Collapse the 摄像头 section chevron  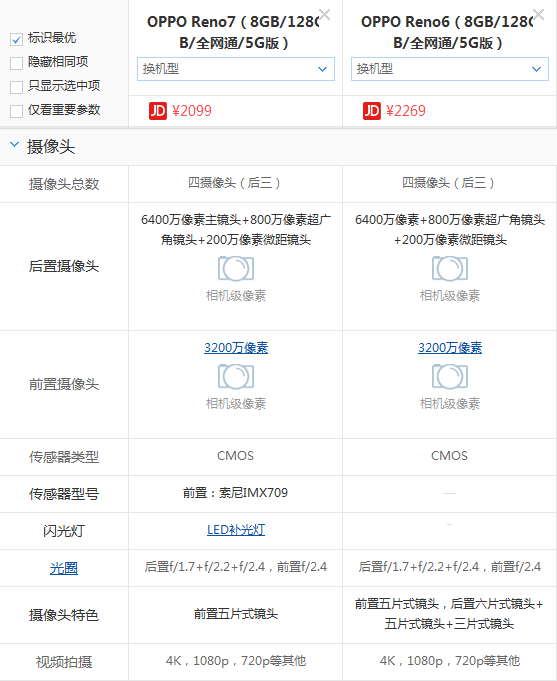[x=14, y=145]
